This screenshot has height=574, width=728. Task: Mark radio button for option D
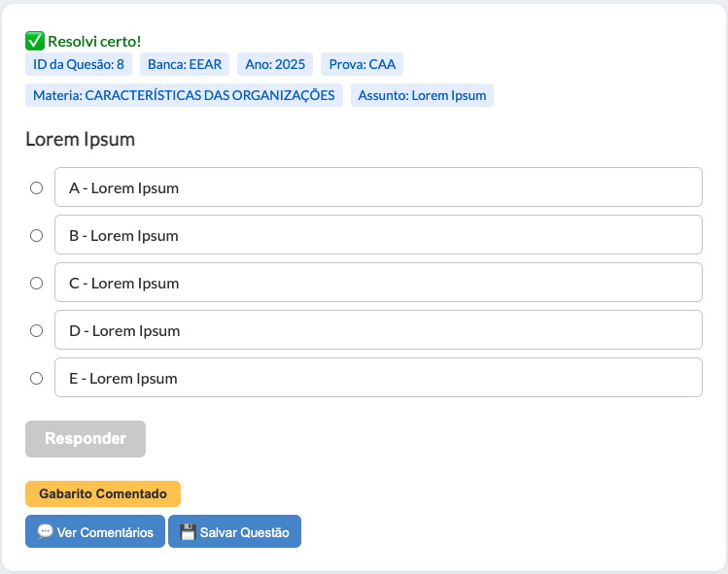pos(37,330)
